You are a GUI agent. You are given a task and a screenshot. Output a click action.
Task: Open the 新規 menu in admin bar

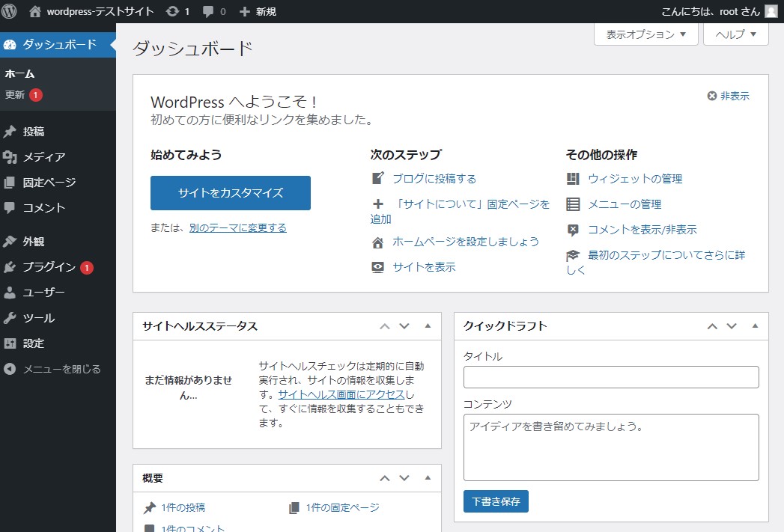258,11
